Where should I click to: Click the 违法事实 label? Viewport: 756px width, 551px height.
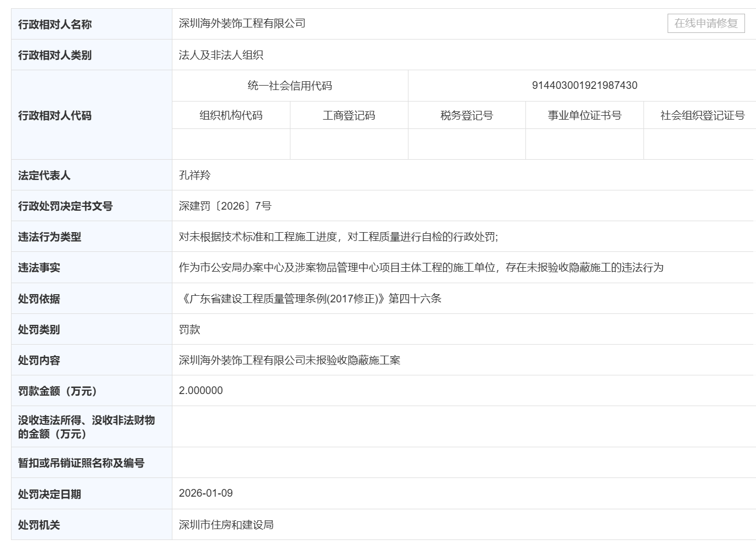[x=39, y=268]
